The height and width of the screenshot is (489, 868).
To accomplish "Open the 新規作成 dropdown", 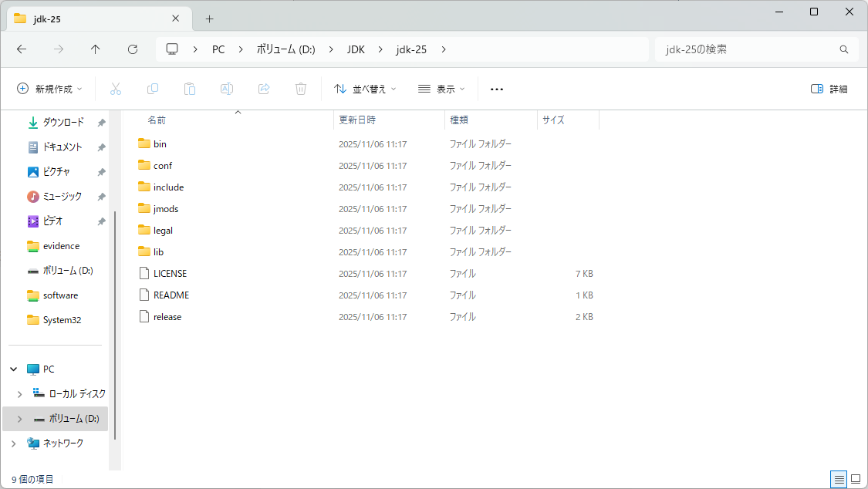I will pyautogui.click(x=50, y=89).
